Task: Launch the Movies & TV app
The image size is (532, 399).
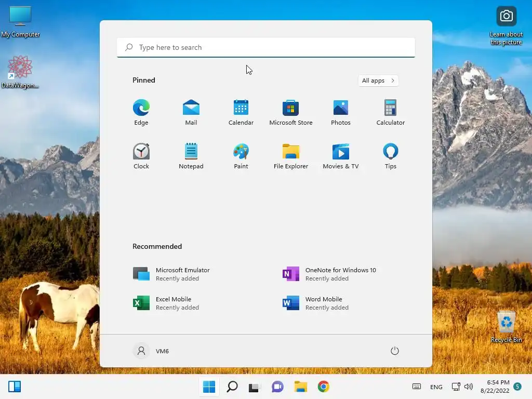Action: pos(341,156)
